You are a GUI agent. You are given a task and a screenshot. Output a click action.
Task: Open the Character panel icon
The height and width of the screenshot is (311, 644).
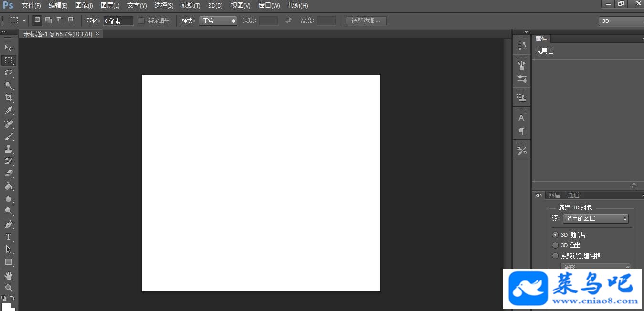(x=522, y=118)
